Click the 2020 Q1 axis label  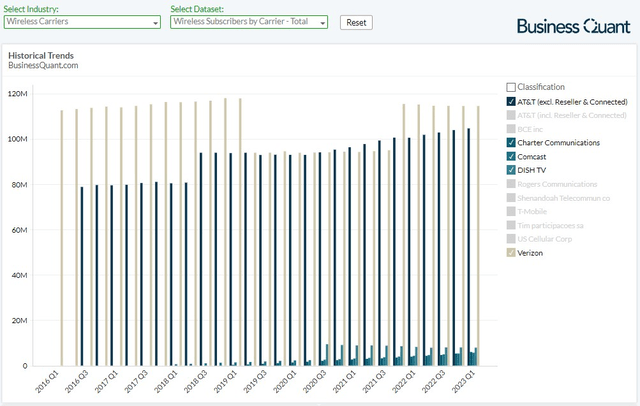point(285,382)
